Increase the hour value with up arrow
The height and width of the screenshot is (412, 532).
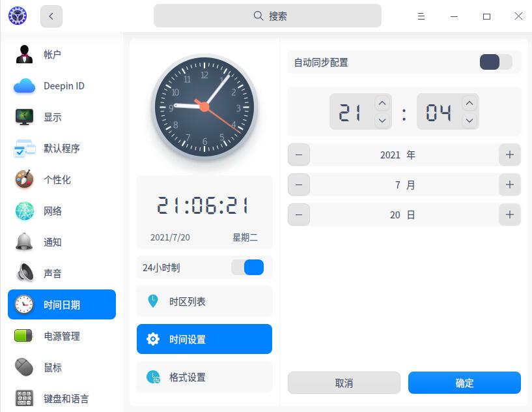pyautogui.click(x=382, y=103)
